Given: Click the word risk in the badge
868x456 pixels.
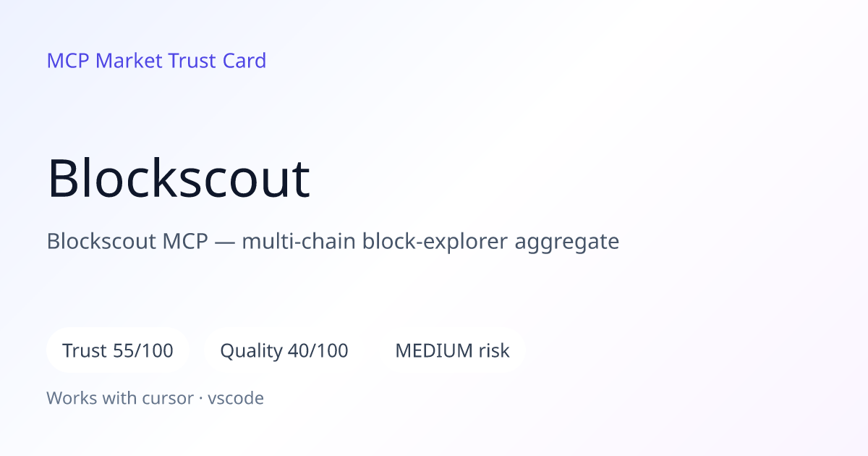Looking at the screenshot, I should [494, 351].
